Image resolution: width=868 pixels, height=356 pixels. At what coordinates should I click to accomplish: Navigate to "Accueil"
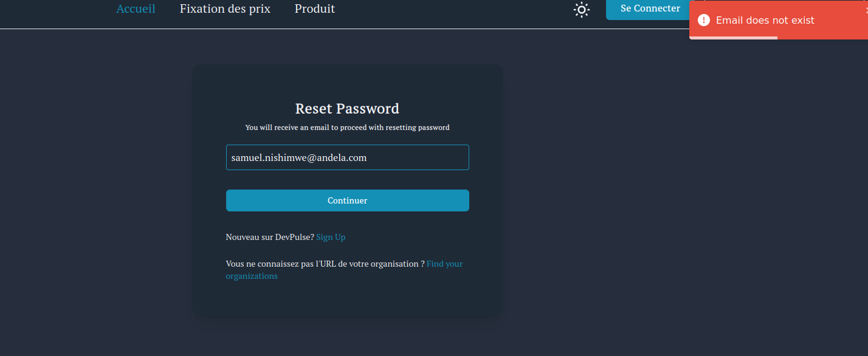[x=136, y=9]
